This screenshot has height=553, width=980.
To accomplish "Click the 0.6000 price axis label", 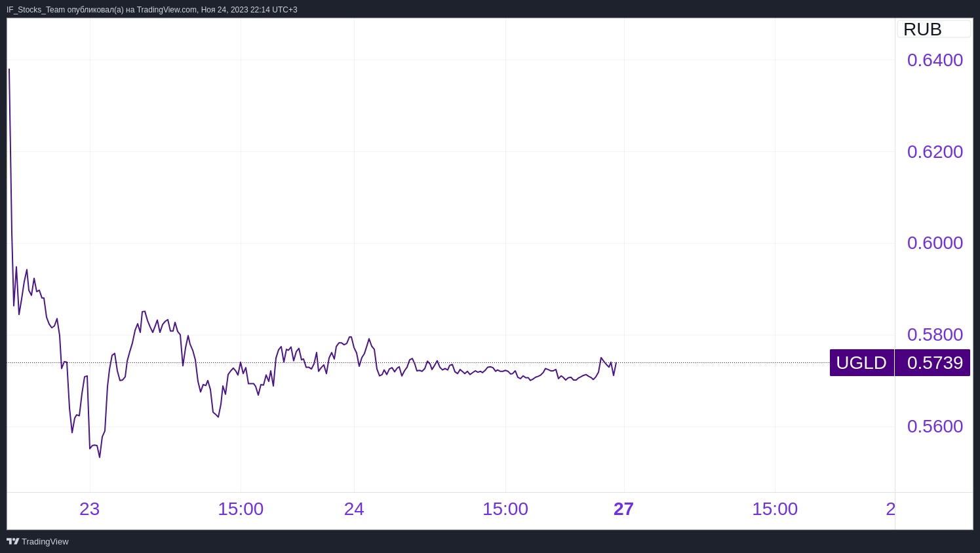I will (935, 243).
